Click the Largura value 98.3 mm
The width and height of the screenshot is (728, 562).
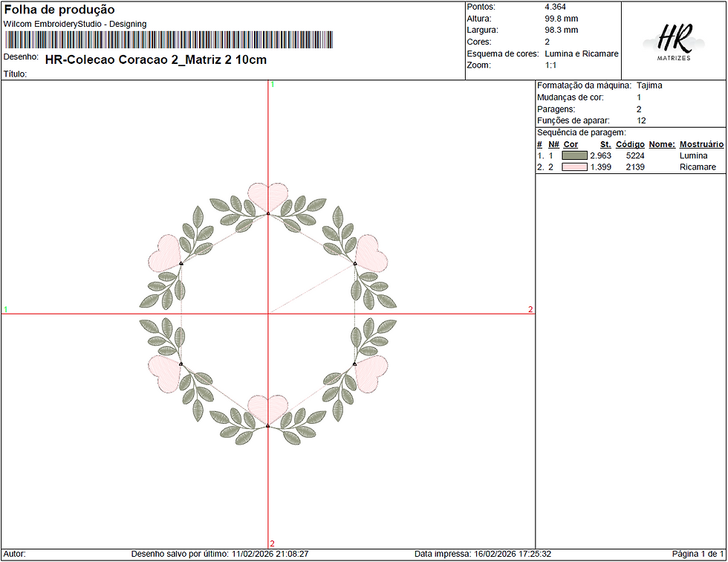pyautogui.click(x=562, y=30)
